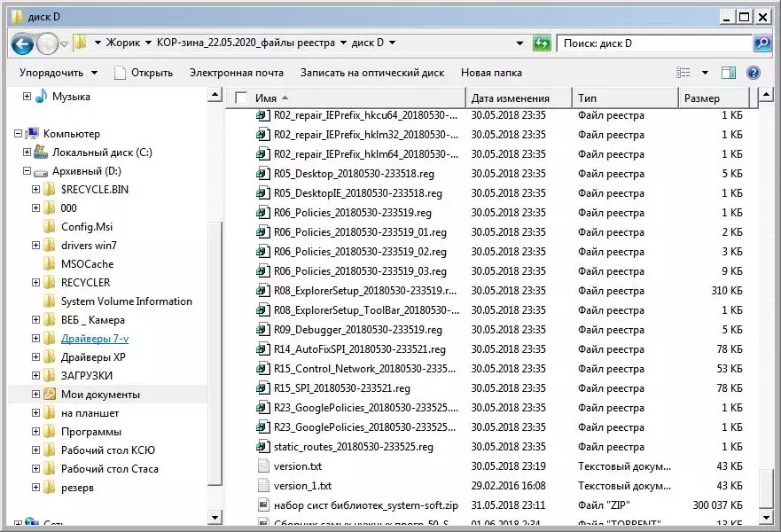Click in the Поиск: диск D search field
781x532 pixels.
point(653,43)
